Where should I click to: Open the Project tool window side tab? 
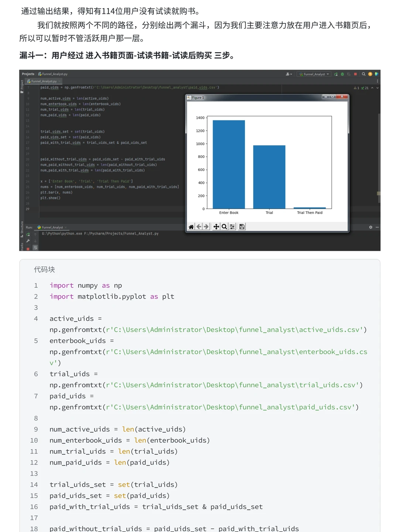[x=22, y=86]
